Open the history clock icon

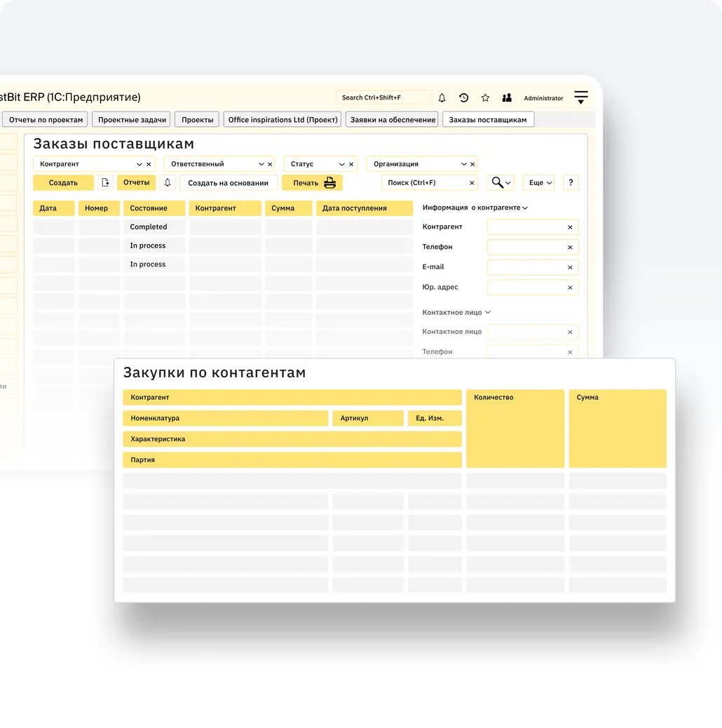point(463,98)
